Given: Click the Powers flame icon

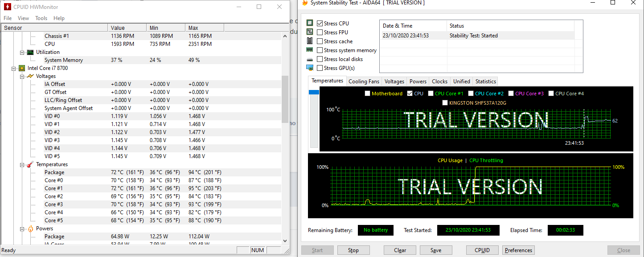Looking at the screenshot, I should [30, 228].
